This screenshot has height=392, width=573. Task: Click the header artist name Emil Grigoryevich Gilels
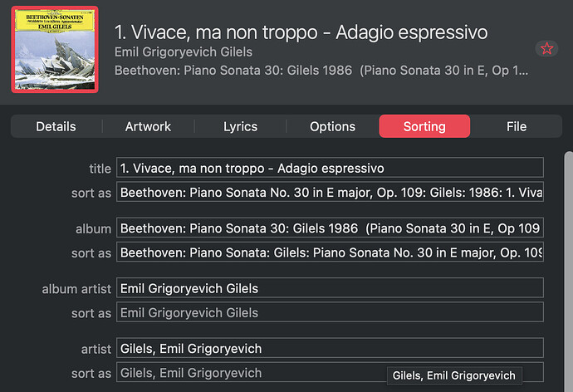click(x=184, y=52)
